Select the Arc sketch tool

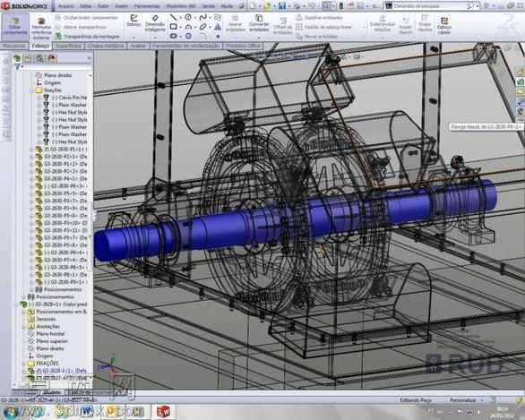pos(188,27)
